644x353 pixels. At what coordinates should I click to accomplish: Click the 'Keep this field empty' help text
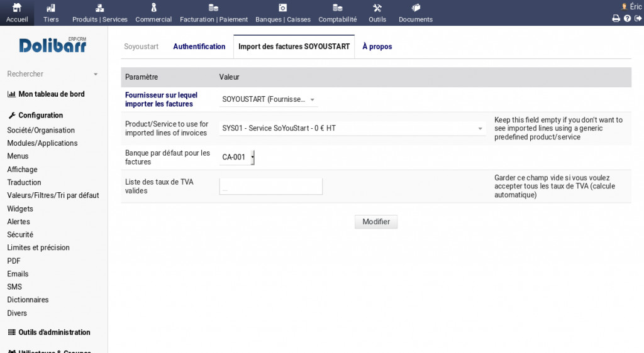(x=558, y=128)
